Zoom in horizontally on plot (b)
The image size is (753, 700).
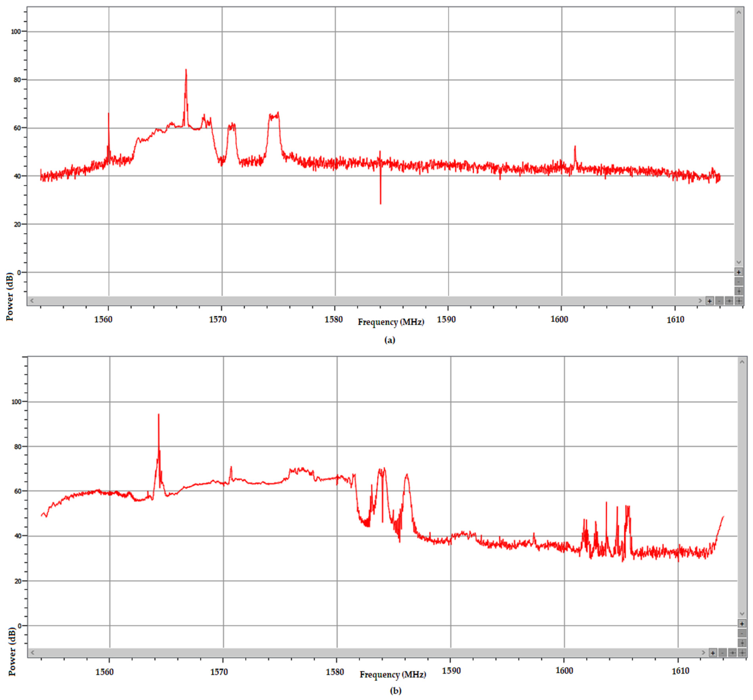click(x=713, y=653)
